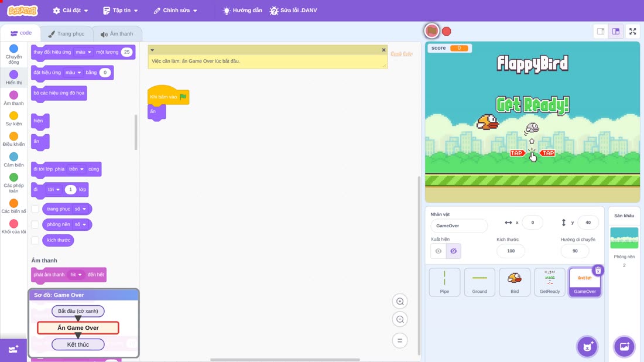Screen dimensions: 644x362
Task: Select the Bird sprite thumbnail
Action: click(515, 282)
